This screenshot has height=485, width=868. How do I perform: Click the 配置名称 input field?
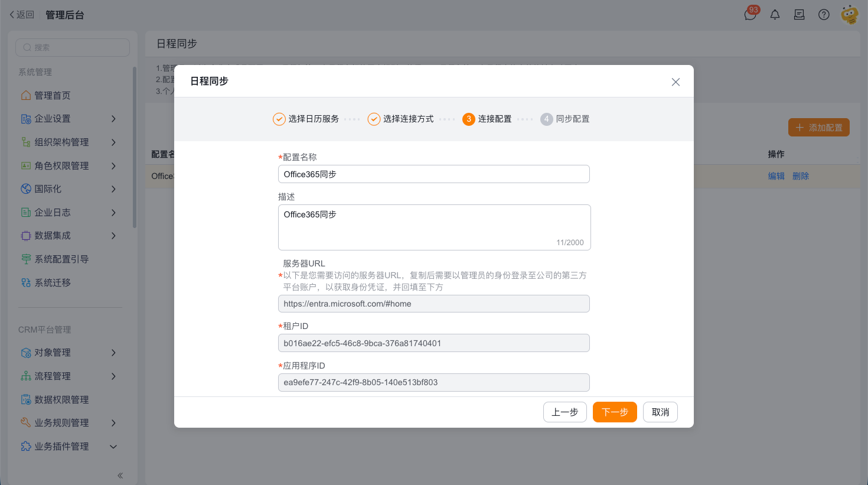(x=434, y=174)
